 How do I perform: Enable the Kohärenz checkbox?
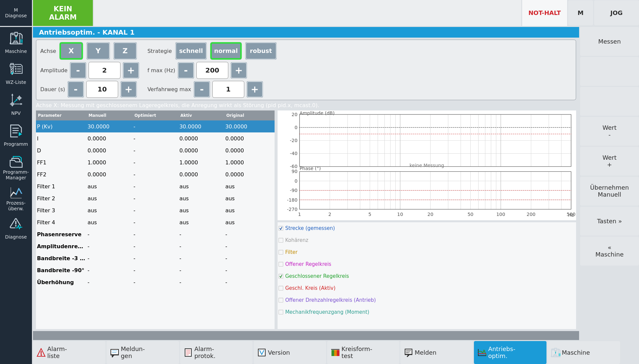tap(281, 240)
